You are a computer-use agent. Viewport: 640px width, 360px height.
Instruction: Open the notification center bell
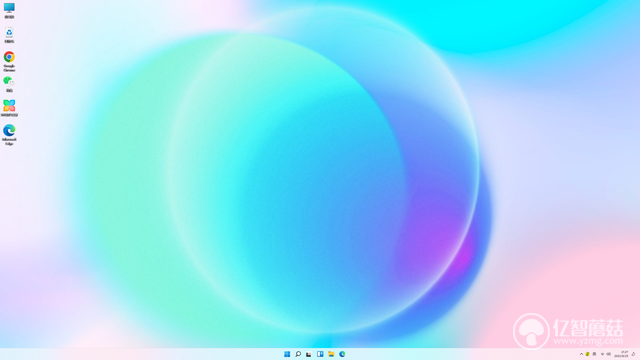633,354
